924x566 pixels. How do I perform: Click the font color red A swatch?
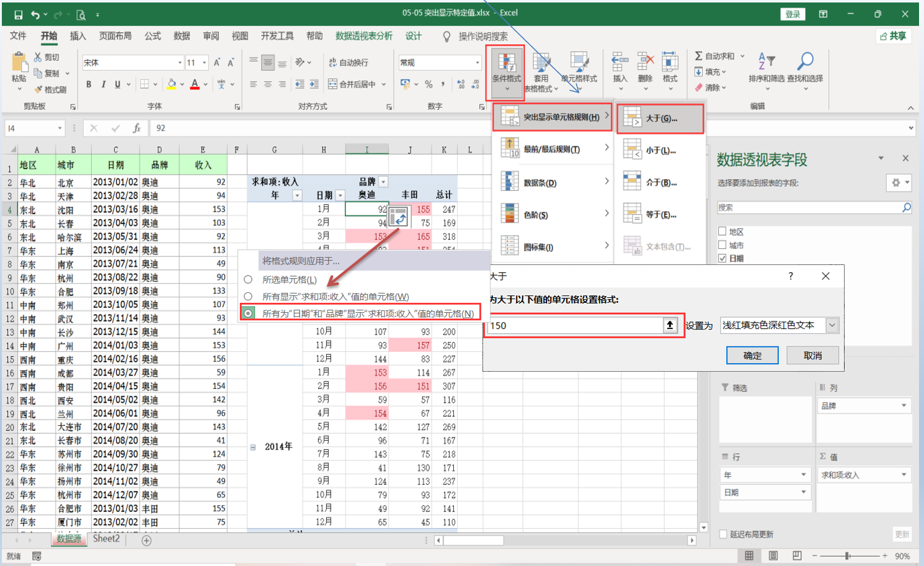[x=195, y=84]
